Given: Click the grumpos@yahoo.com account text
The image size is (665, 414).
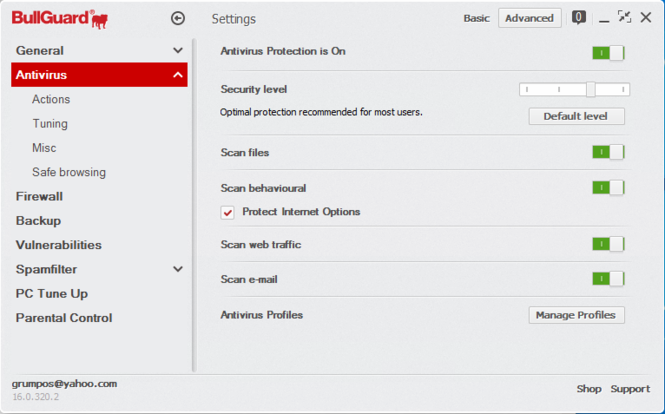Looking at the screenshot, I should pyautogui.click(x=64, y=384).
